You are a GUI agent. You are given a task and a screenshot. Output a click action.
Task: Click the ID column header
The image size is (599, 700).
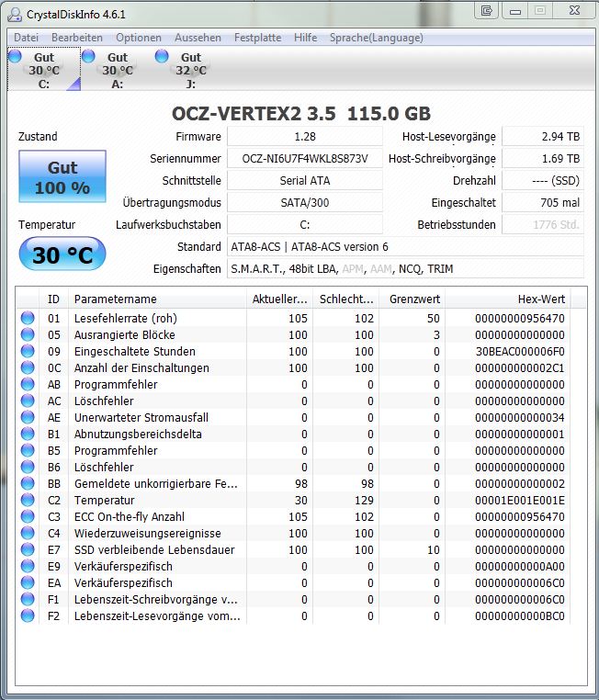54,299
